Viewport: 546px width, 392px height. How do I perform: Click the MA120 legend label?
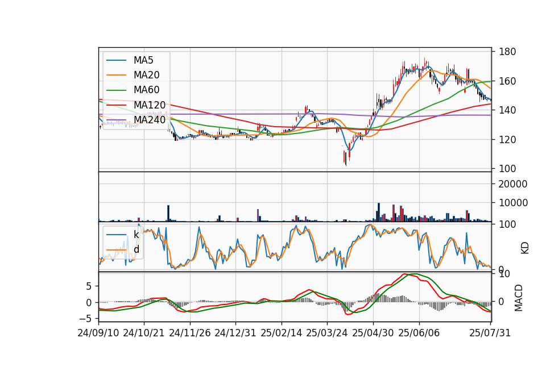pyautogui.click(x=150, y=105)
